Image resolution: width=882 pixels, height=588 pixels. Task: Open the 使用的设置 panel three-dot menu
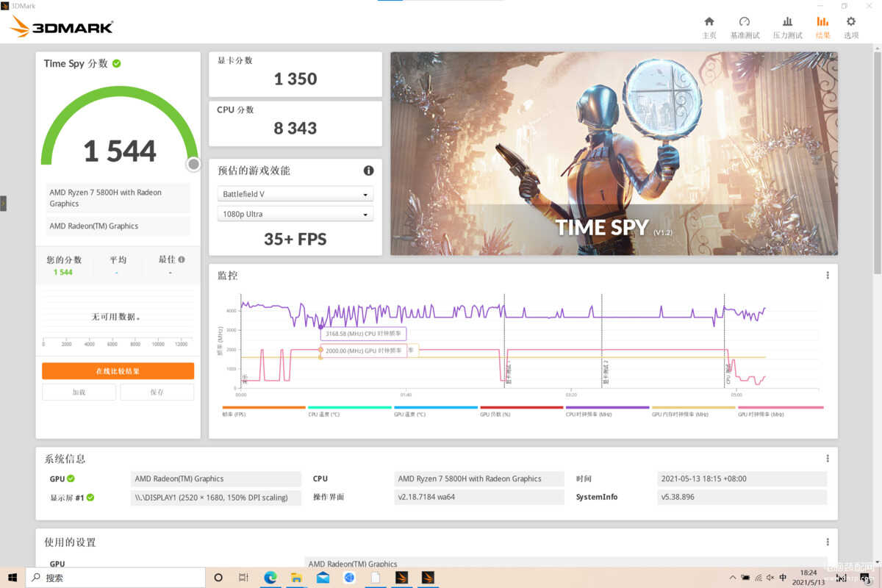(828, 542)
